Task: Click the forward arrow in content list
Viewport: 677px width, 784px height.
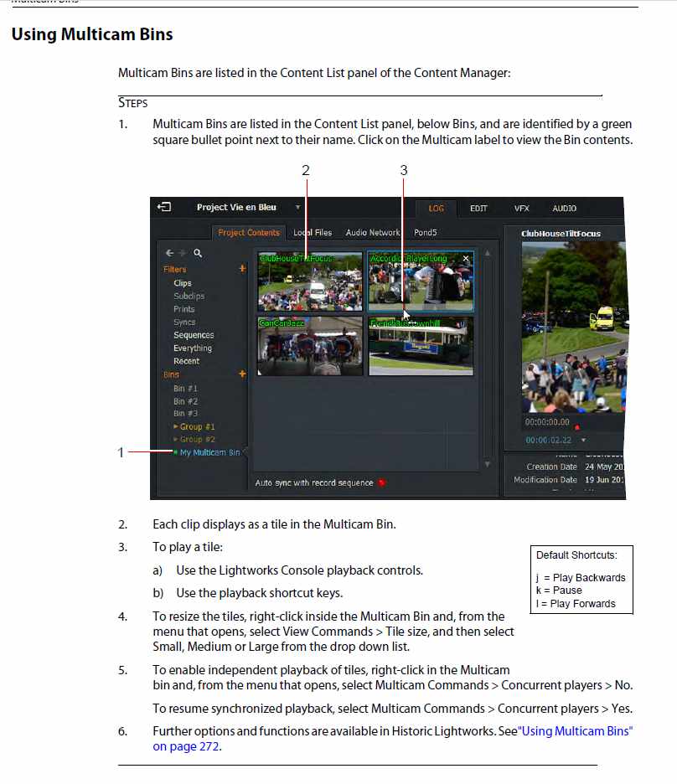Action: (x=183, y=253)
